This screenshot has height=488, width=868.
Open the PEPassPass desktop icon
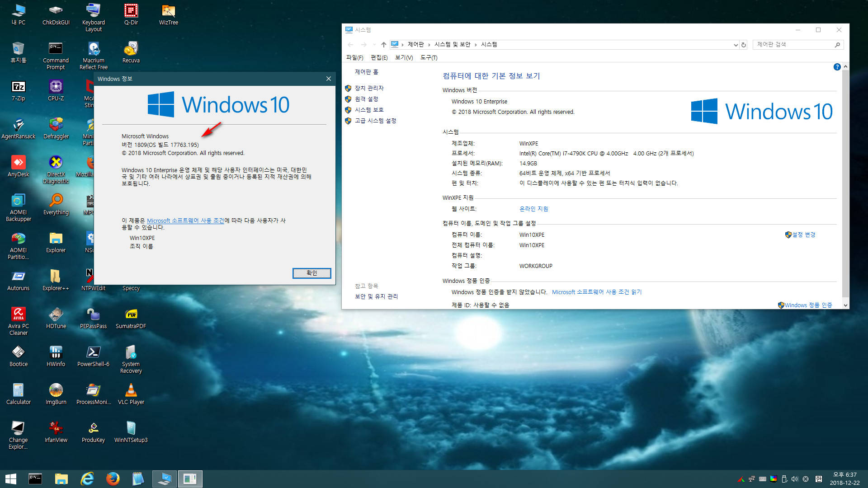(x=93, y=318)
